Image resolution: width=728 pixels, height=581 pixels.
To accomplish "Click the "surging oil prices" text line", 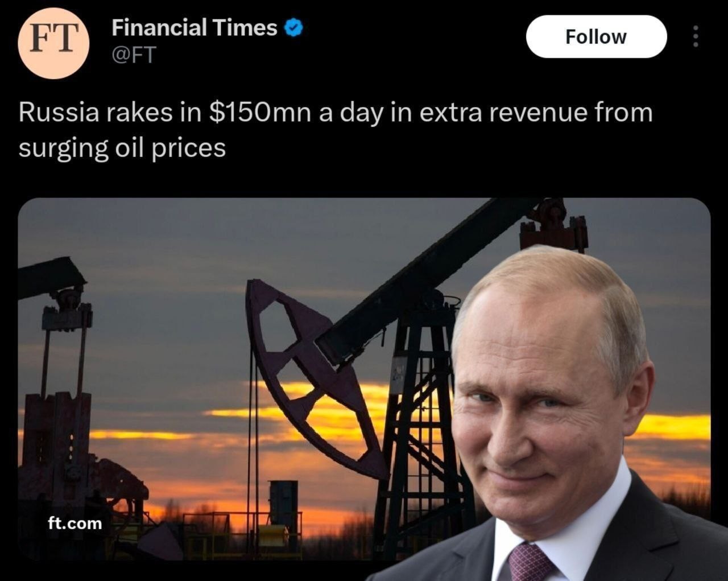I will click(122, 148).
